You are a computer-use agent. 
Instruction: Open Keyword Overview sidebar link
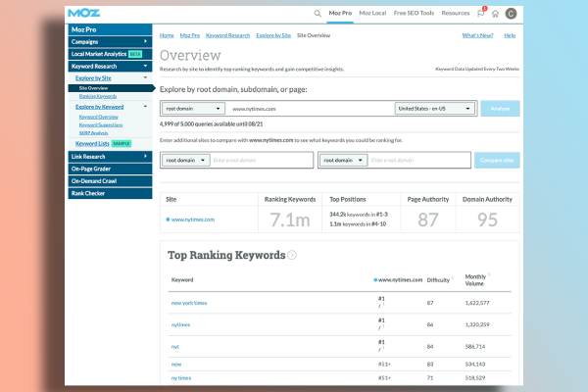tap(98, 117)
